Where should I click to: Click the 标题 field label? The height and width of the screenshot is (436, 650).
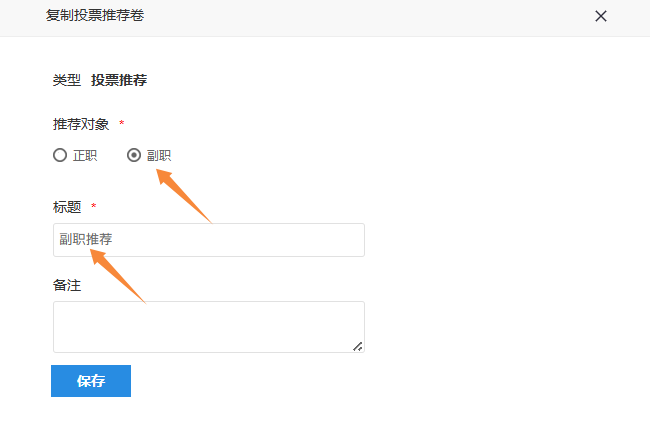click(x=67, y=207)
